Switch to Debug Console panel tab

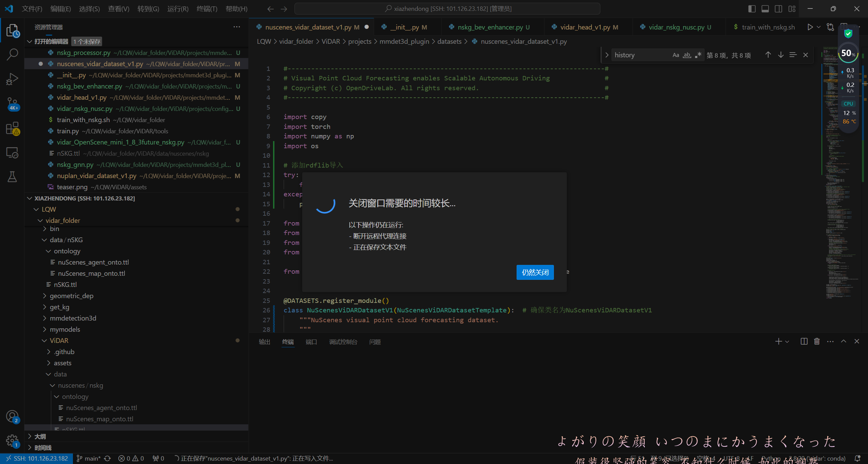(x=343, y=342)
